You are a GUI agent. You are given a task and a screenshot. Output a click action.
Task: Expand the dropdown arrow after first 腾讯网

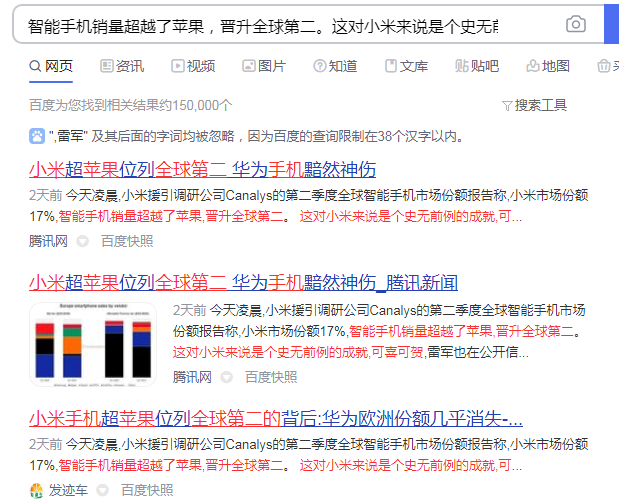click(x=83, y=241)
